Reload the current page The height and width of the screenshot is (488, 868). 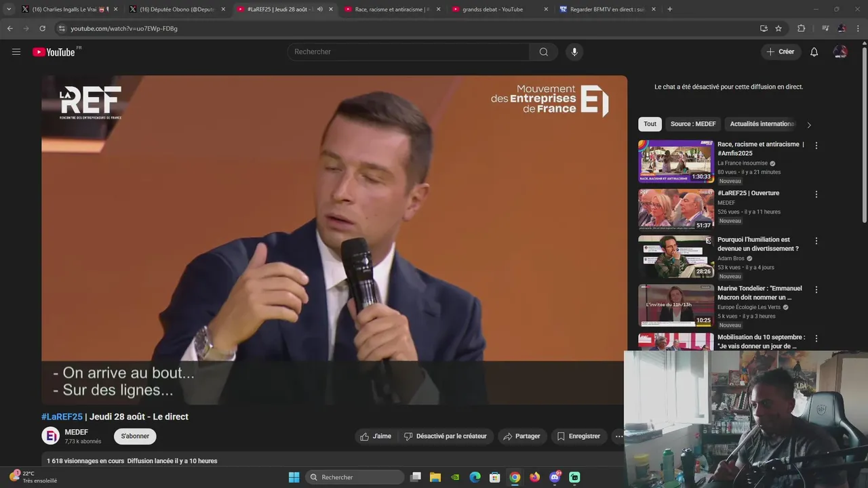pos(42,28)
